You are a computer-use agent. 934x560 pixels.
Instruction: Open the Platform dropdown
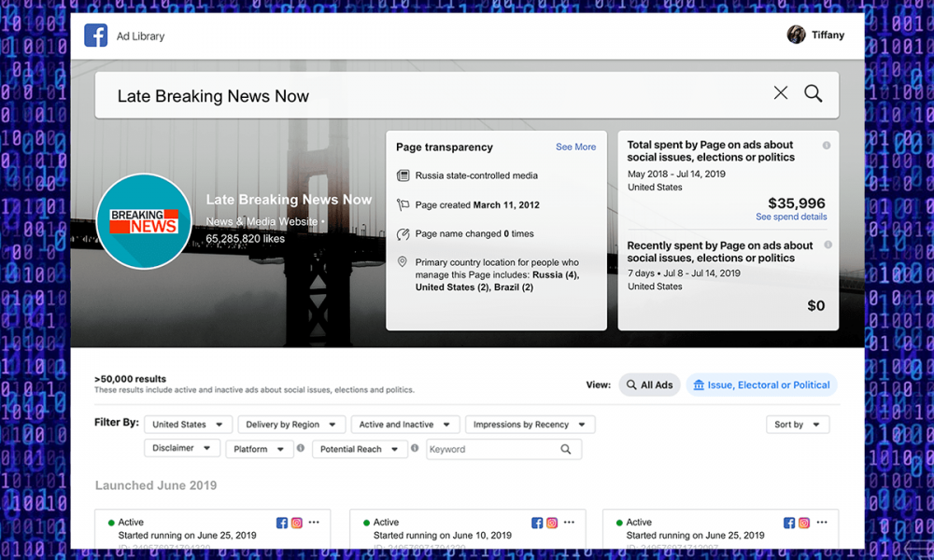(260, 449)
